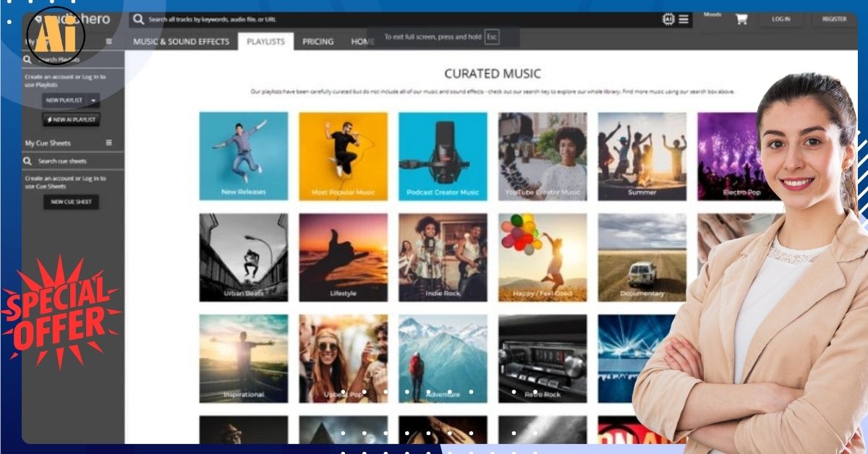
Task: Open the Upbeat Pop playlist
Action: (x=343, y=359)
